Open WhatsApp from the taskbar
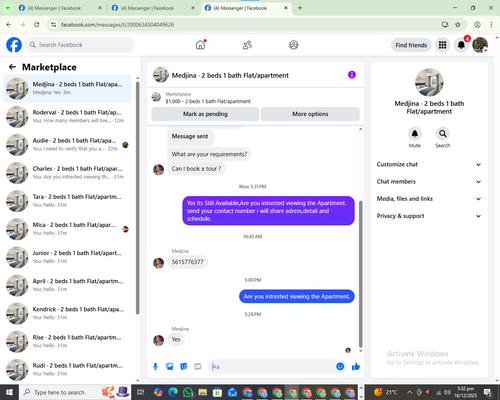This screenshot has width=500, height=400. pyautogui.click(x=188, y=392)
